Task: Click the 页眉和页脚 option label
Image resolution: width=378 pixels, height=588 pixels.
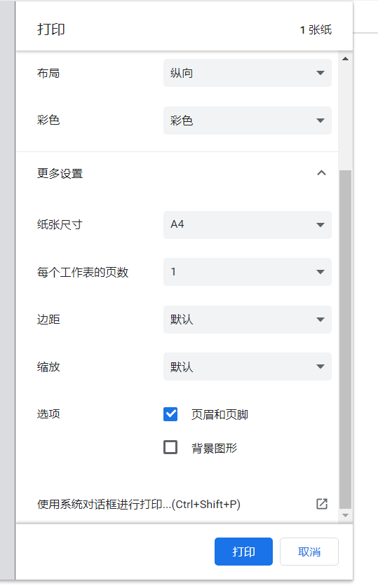Action: click(220, 414)
